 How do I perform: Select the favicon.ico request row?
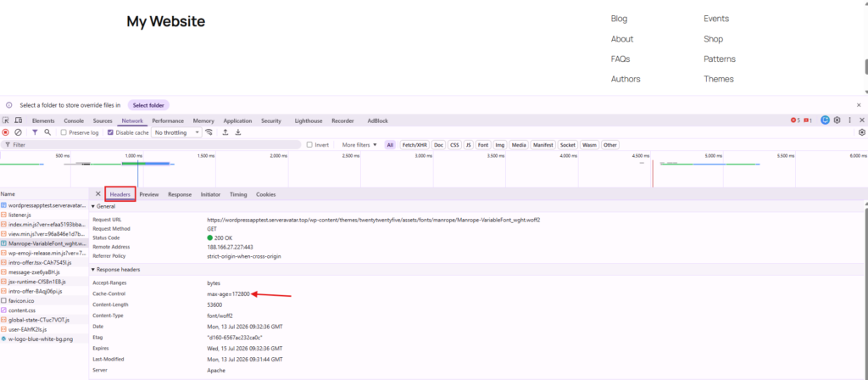coord(44,301)
